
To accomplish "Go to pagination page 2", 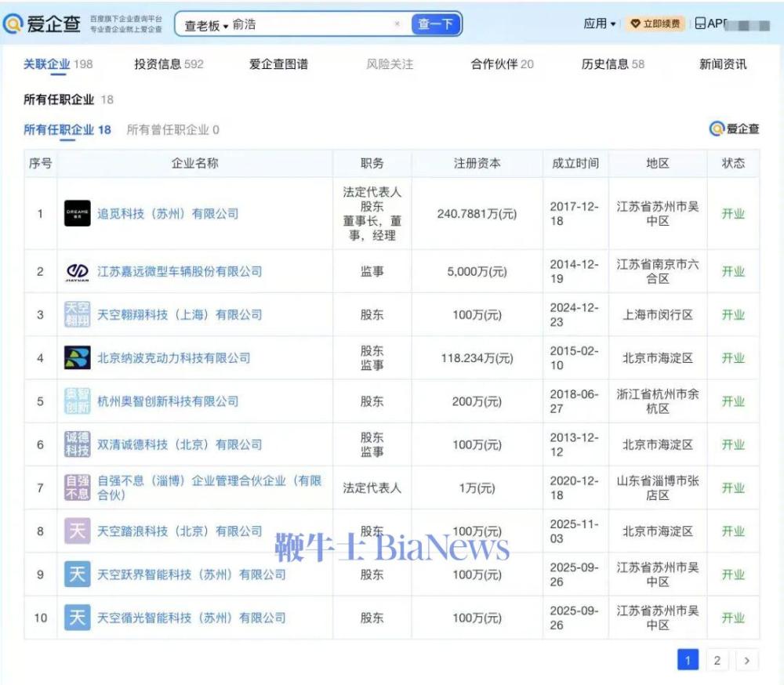I will coord(717,660).
